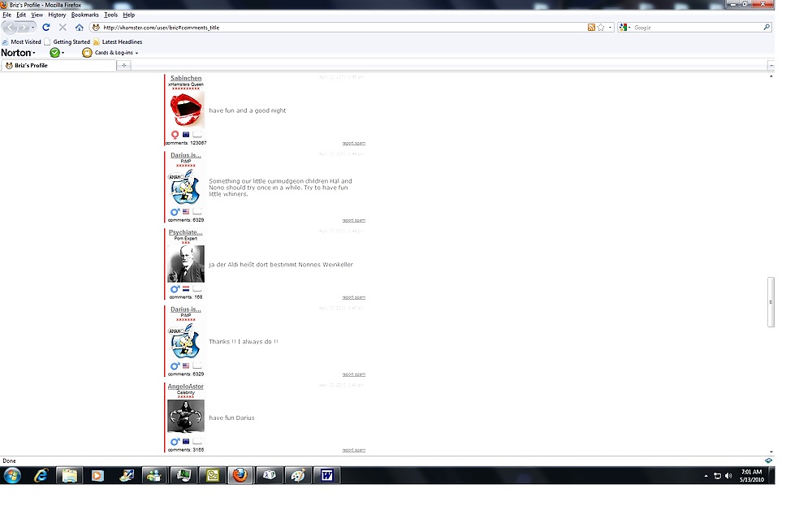Click the Reload page icon
Viewport: 812px width, 532px height.
(46, 28)
